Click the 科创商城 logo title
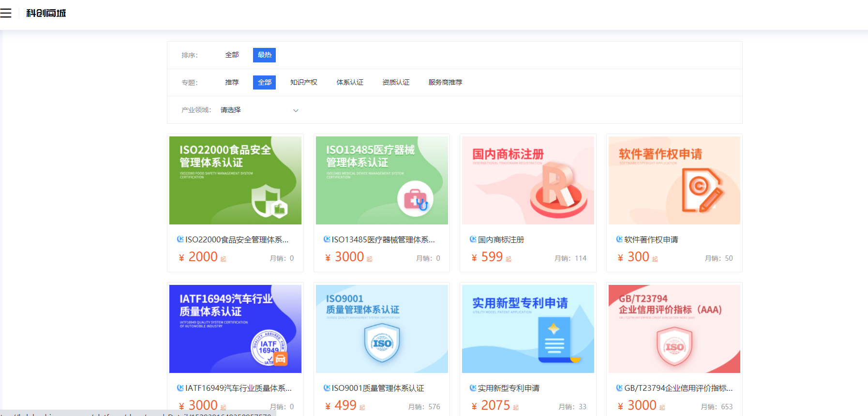 point(46,13)
